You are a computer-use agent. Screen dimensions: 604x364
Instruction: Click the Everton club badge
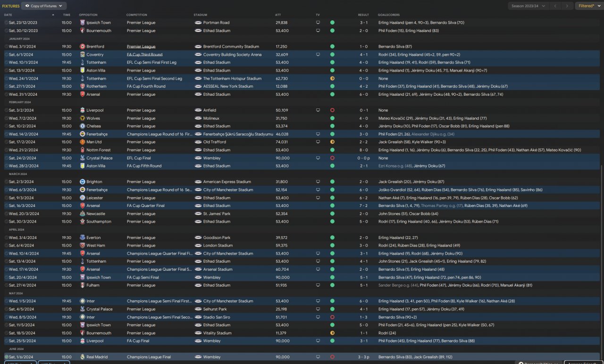coord(83,238)
